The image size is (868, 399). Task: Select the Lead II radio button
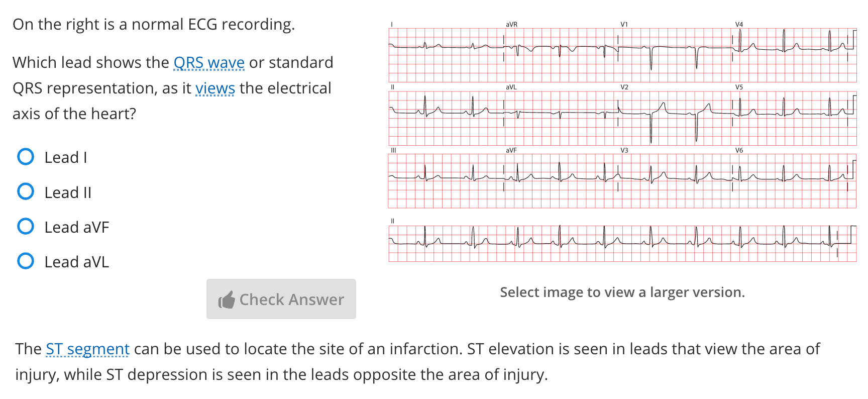[25, 191]
